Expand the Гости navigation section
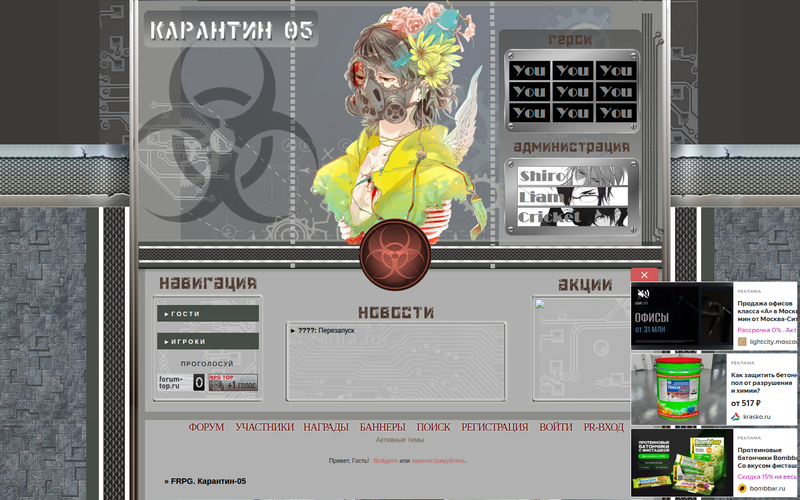The height and width of the screenshot is (500, 800). click(x=207, y=313)
